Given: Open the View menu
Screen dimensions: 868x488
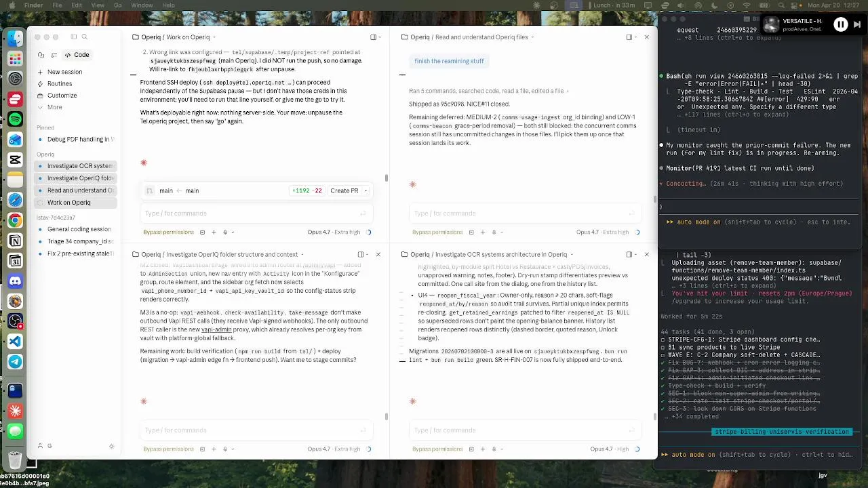Looking at the screenshot, I should (x=98, y=5).
